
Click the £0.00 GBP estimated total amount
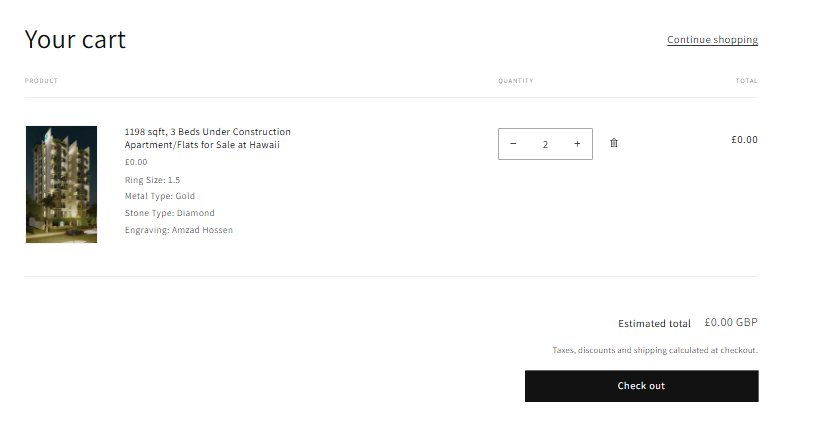[731, 323]
